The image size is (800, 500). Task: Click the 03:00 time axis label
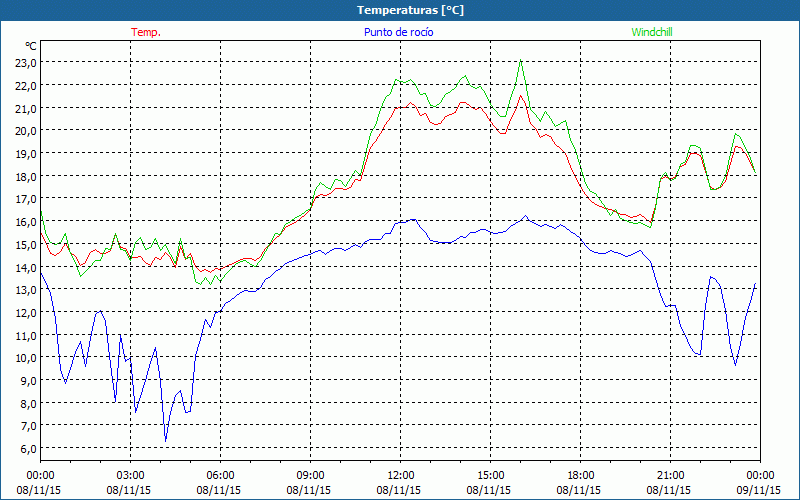[x=131, y=476]
